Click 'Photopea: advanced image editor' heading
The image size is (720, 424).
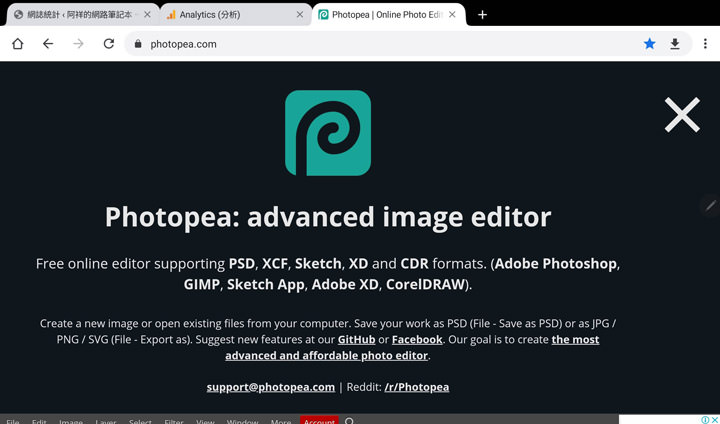point(328,217)
